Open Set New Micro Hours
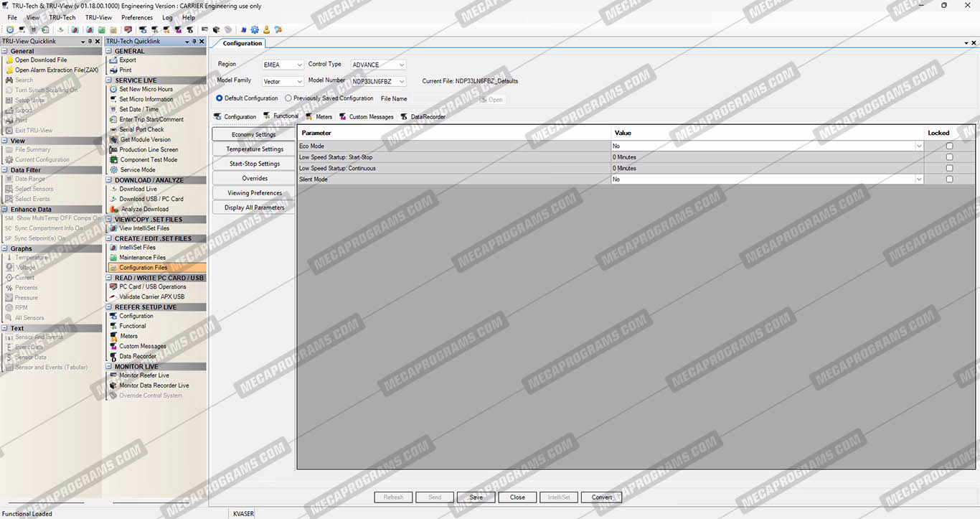This screenshot has width=980, height=519. tap(146, 90)
